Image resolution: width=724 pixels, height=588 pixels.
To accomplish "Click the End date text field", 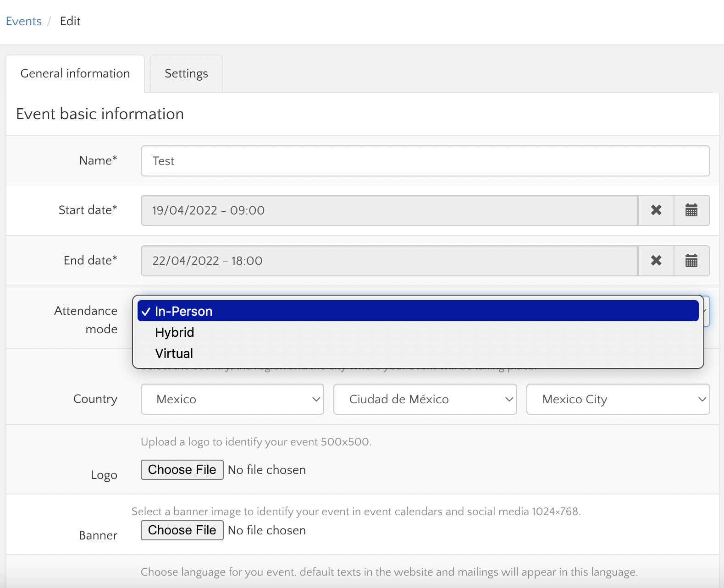I will point(389,261).
